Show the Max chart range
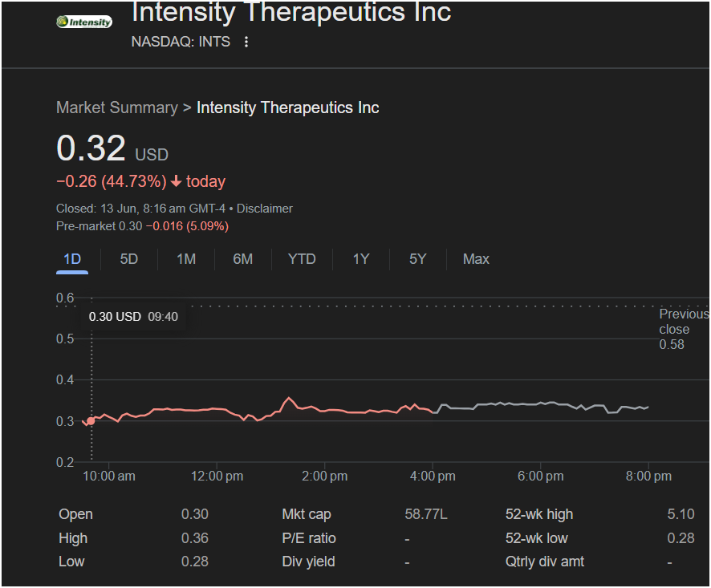The width and height of the screenshot is (711, 588). coord(476,259)
